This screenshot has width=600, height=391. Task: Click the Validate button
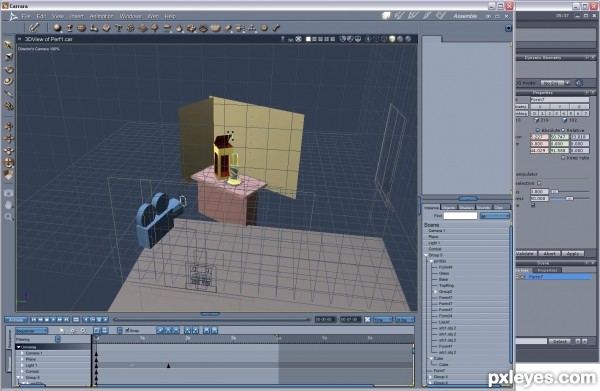pyautogui.click(x=525, y=253)
